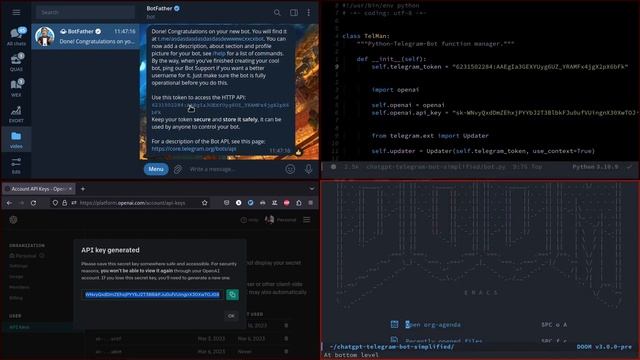Click the green copy API key button

click(x=232, y=294)
